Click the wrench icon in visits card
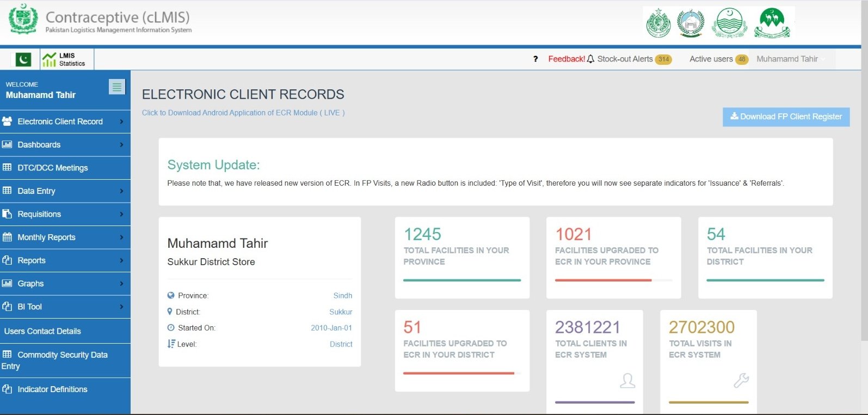 pyautogui.click(x=741, y=380)
